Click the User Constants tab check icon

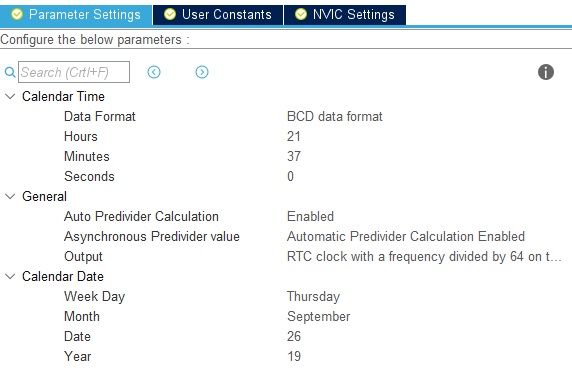coord(170,14)
